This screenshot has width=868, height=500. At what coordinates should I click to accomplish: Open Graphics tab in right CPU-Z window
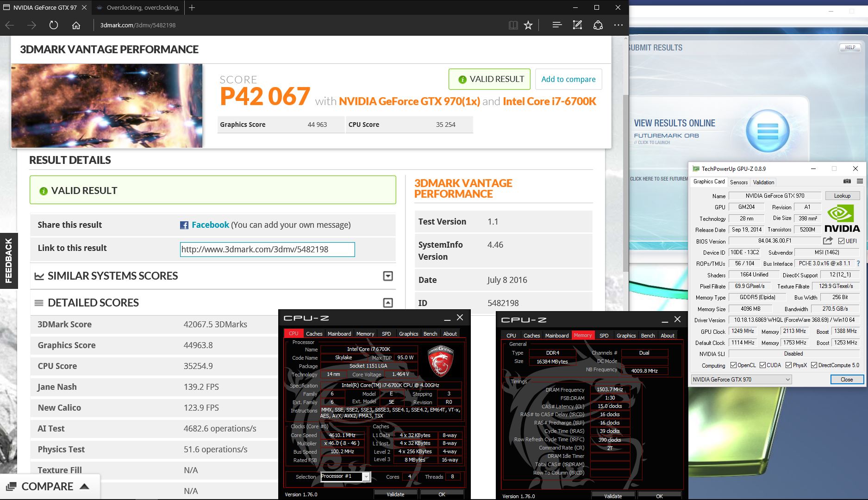(626, 335)
